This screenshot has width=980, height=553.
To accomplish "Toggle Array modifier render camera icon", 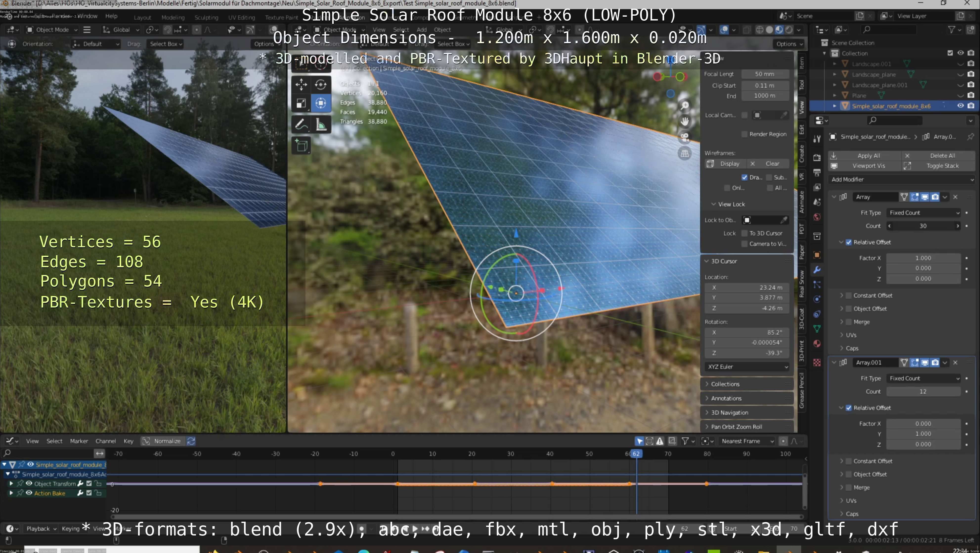I will tap(935, 197).
